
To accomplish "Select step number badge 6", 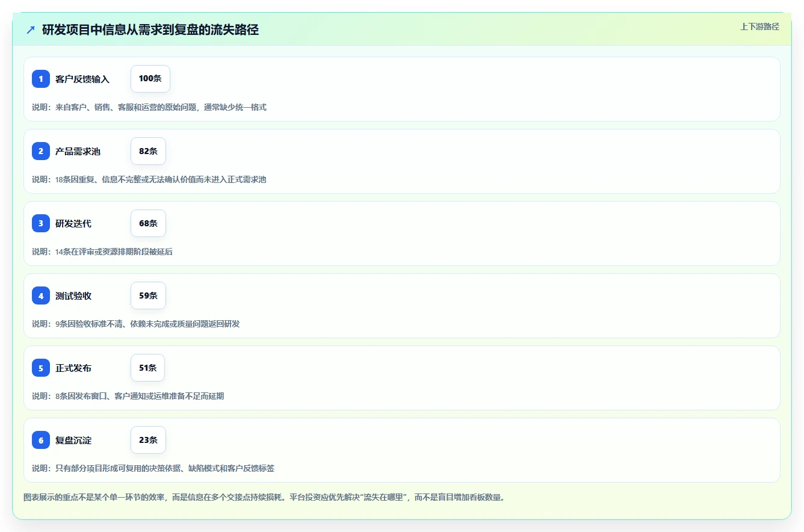I will (41, 440).
